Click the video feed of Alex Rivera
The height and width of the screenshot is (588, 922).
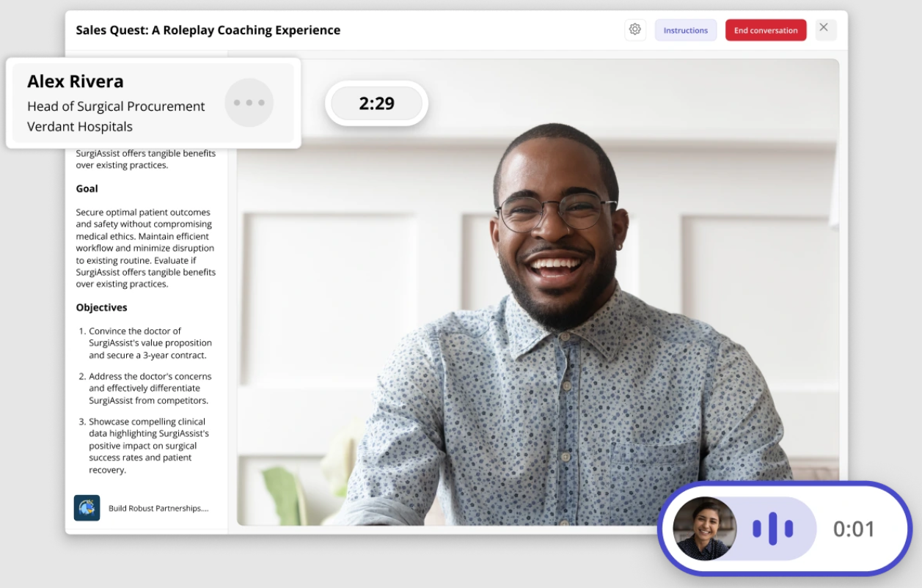[538, 292]
